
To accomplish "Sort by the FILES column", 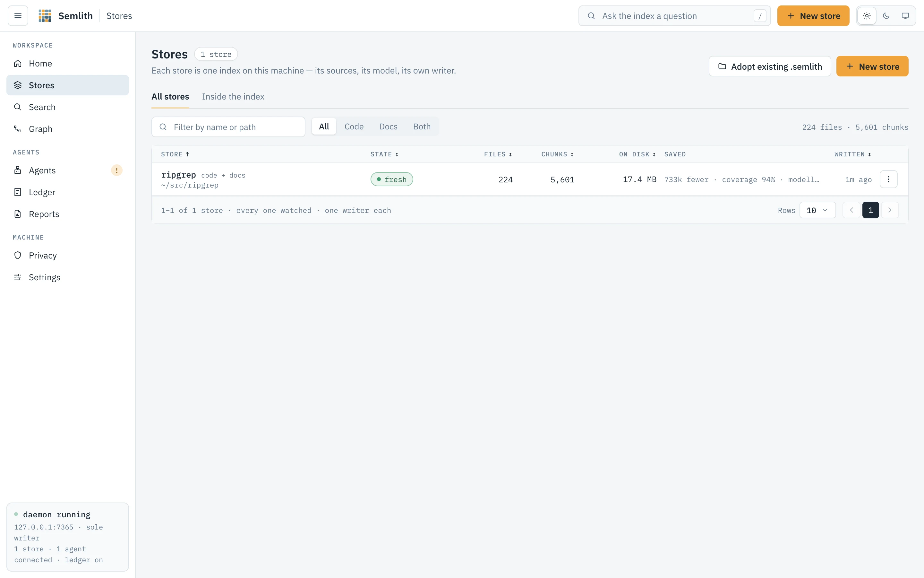I will coord(498,154).
